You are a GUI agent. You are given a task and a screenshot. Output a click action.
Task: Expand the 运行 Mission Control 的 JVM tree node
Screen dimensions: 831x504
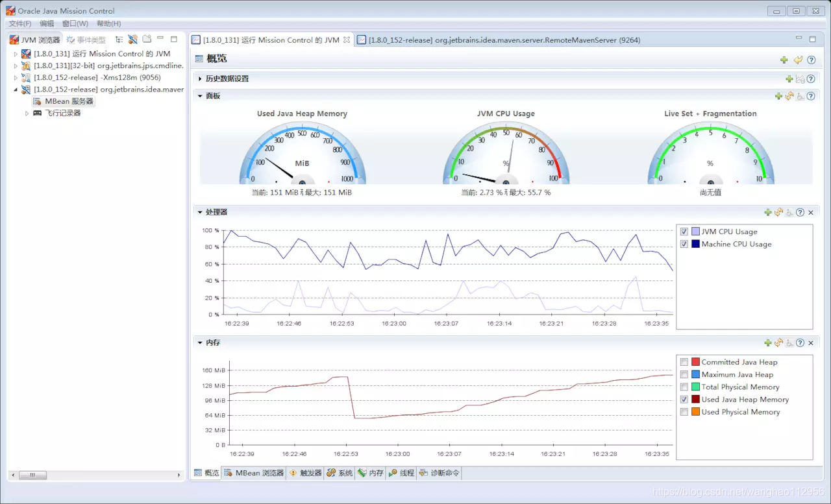pyautogui.click(x=16, y=54)
